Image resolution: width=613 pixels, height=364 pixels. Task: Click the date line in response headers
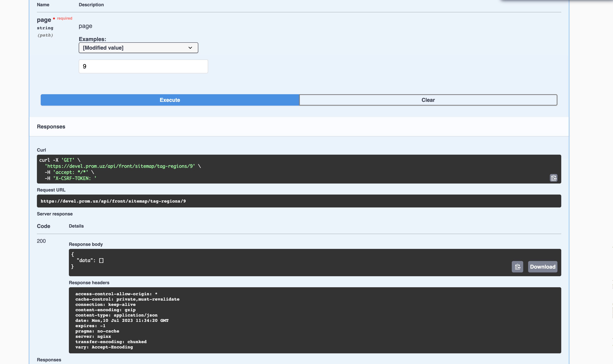pyautogui.click(x=122, y=320)
